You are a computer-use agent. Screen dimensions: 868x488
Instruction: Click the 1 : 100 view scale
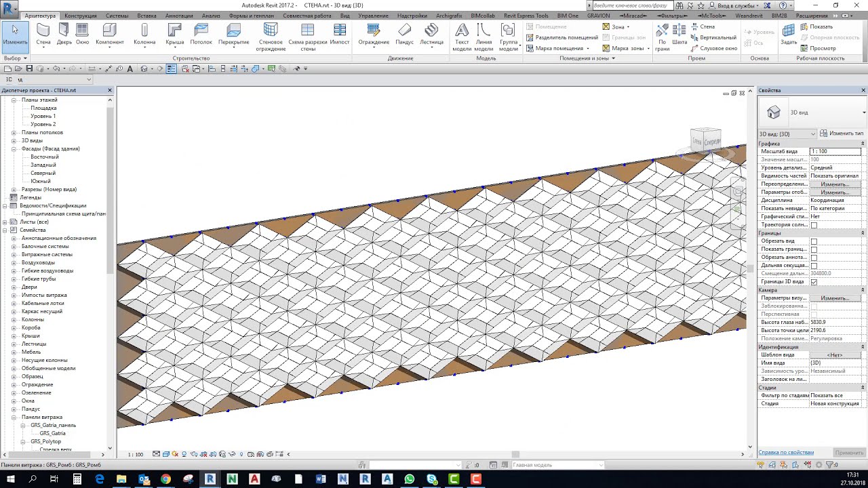(x=136, y=454)
